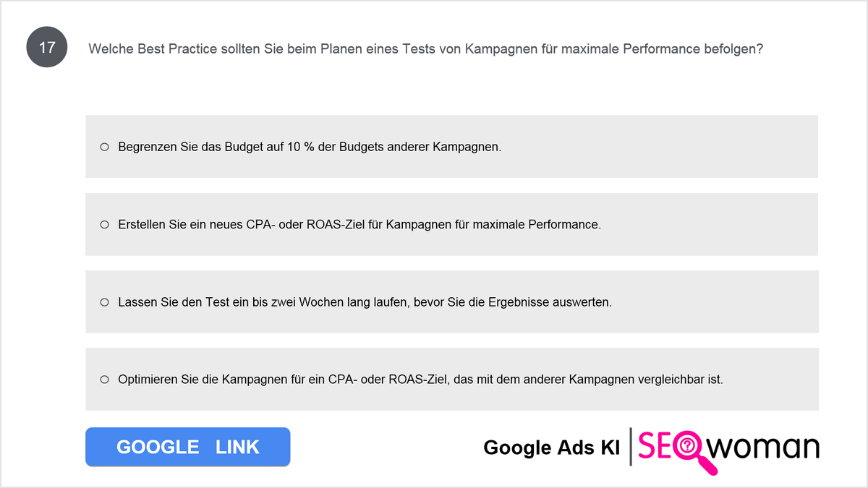This screenshot has height=488, width=868.
Task: Click the vertical divider beside Google Ads KI
Action: tap(631, 446)
